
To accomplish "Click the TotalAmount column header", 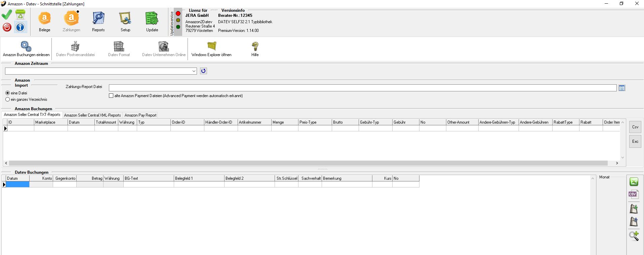I will point(106,122).
